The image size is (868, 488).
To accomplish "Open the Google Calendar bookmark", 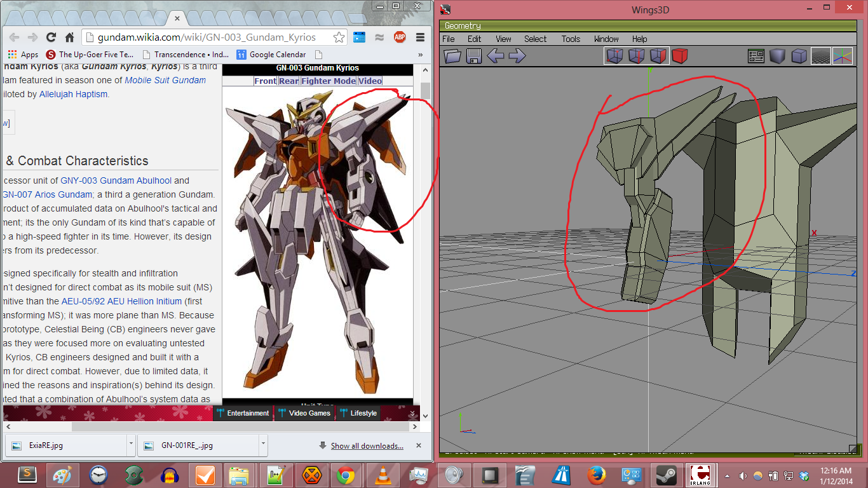I will [271, 55].
